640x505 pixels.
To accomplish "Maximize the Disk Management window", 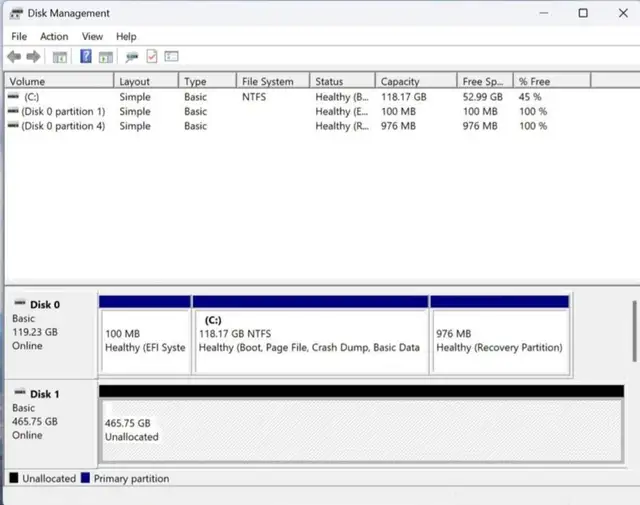I will (x=583, y=13).
